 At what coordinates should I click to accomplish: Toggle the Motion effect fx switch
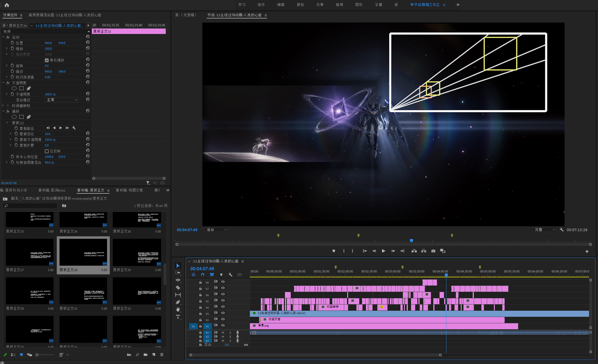pos(8,37)
